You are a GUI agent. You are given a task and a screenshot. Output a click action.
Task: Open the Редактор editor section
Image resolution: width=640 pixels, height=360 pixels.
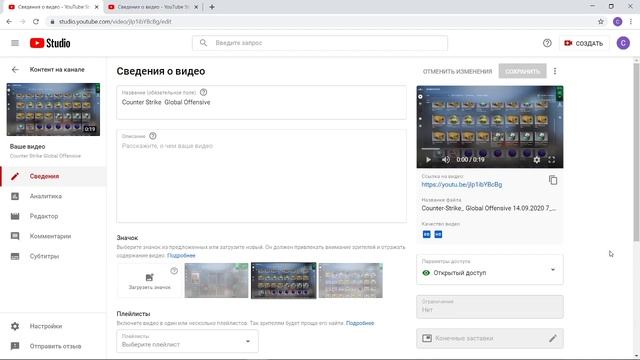53,216
